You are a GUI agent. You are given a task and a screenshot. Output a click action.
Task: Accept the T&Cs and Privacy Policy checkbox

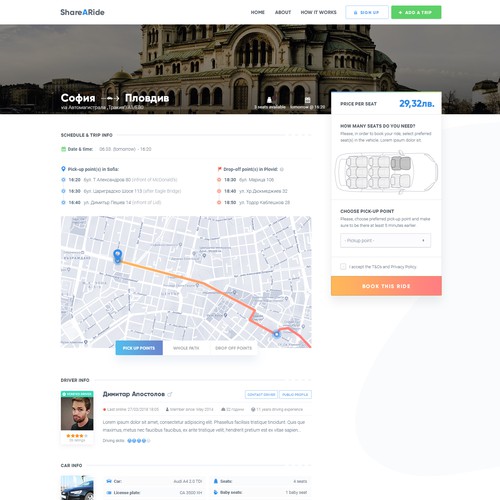click(x=343, y=266)
